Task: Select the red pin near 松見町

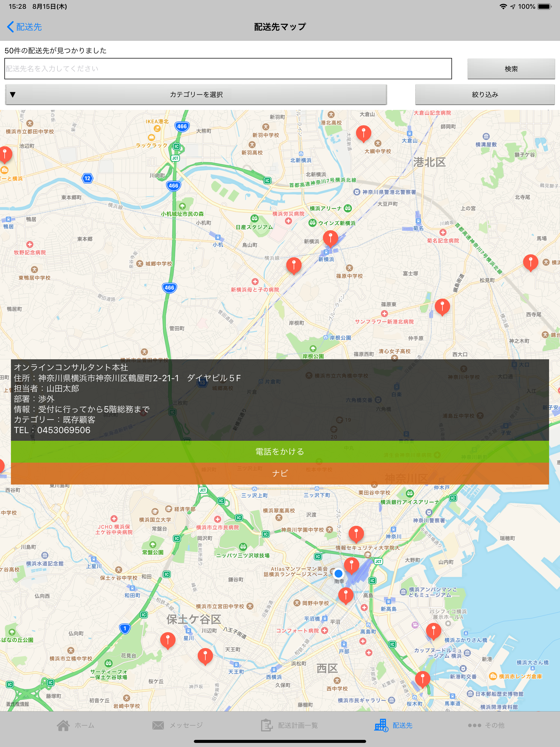Action: pyautogui.click(x=530, y=263)
